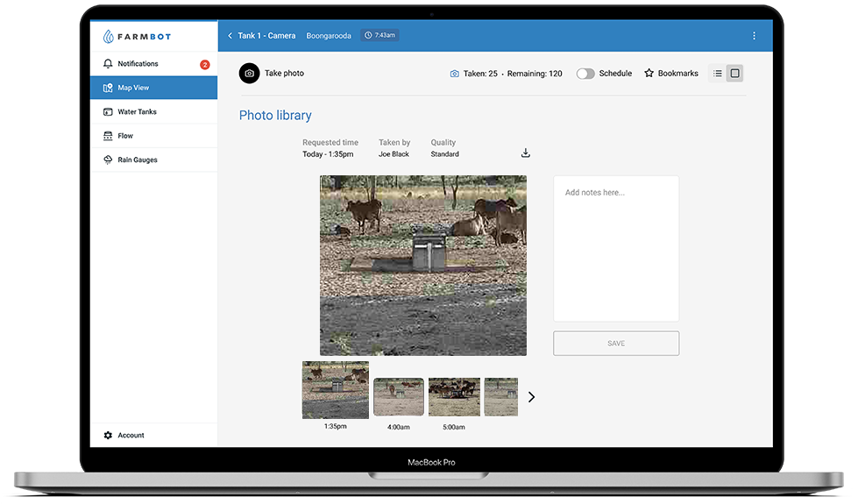Open the three-dot options menu

click(x=754, y=36)
